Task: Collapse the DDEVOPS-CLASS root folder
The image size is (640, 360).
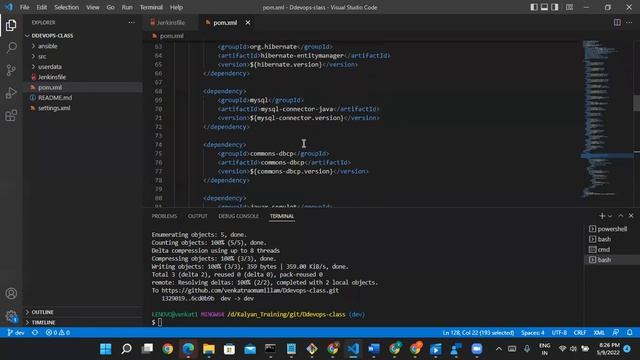Action: point(52,36)
